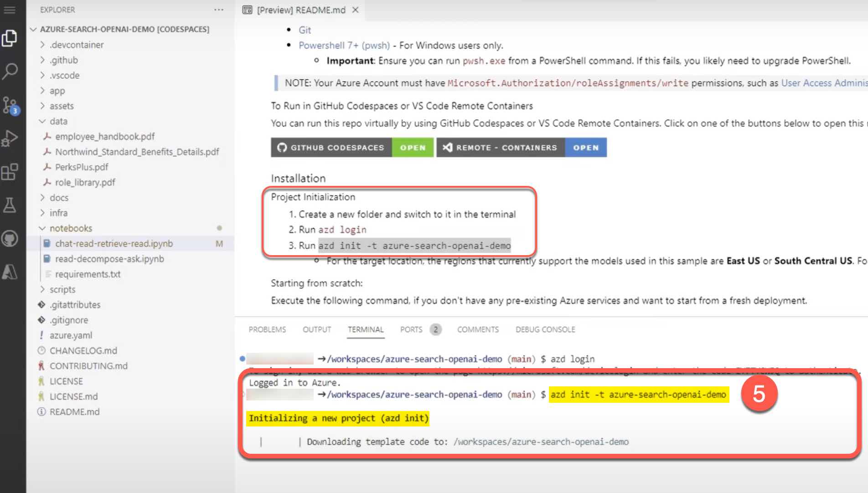Open README.md in the explorer
This screenshot has width=868, height=493.
pyautogui.click(x=74, y=412)
